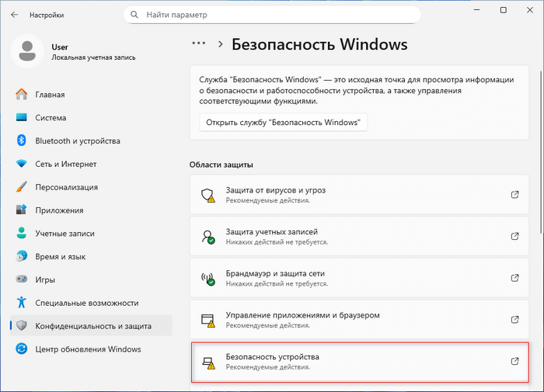Image resolution: width=544 pixels, height=392 pixels.
Task: Click the Персонализация brush icon
Action: click(x=22, y=187)
